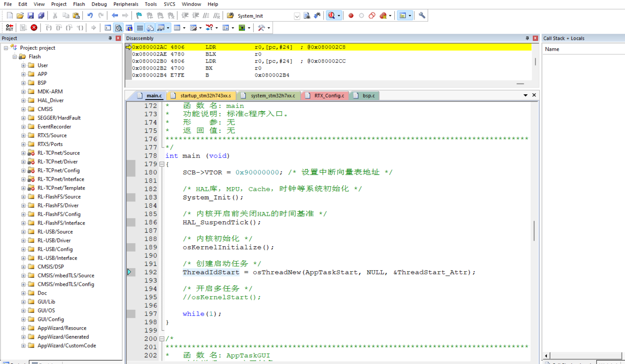The image size is (625, 364).
Task: Open the Debug menu
Action: tap(99, 4)
